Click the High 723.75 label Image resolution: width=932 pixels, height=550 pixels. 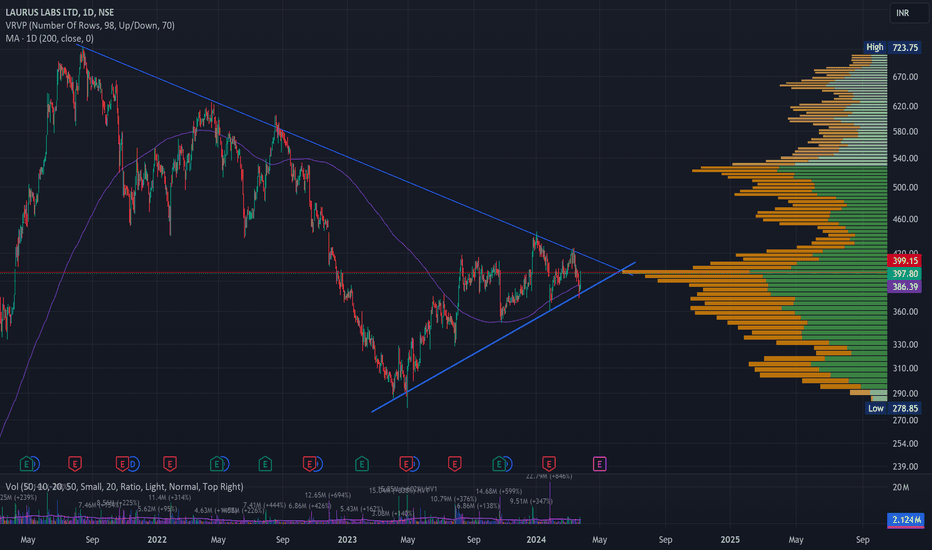tap(892, 47)
